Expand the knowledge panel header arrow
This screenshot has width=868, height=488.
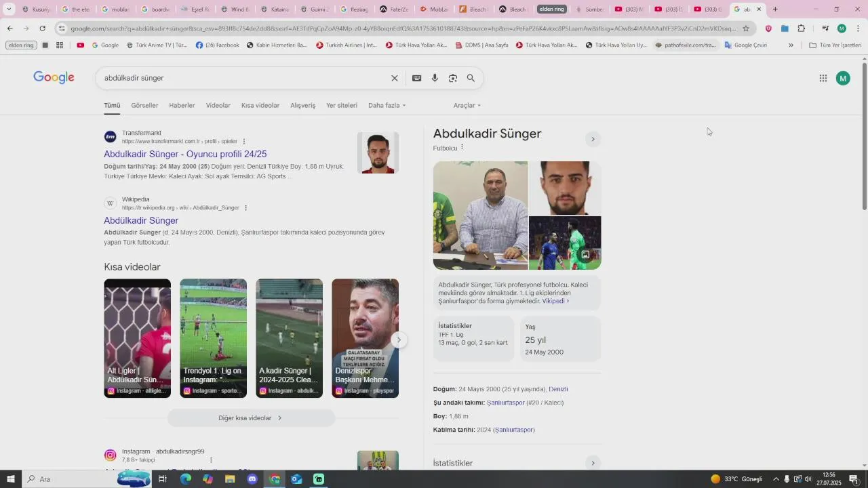593,139
